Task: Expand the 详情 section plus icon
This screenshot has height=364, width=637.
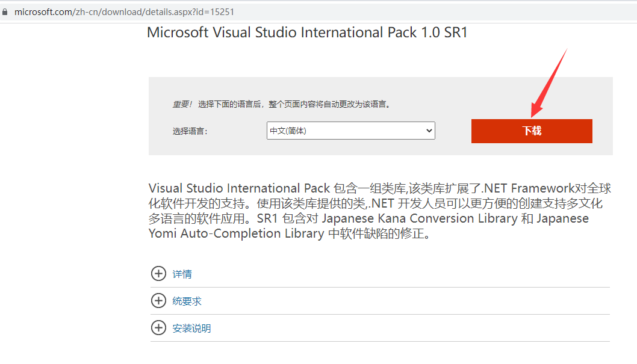Action: pyautogui.click(x=158, y=274)
